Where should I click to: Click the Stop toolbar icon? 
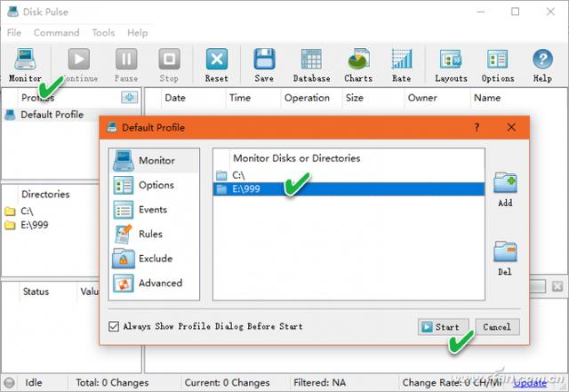tap(169, 59)
